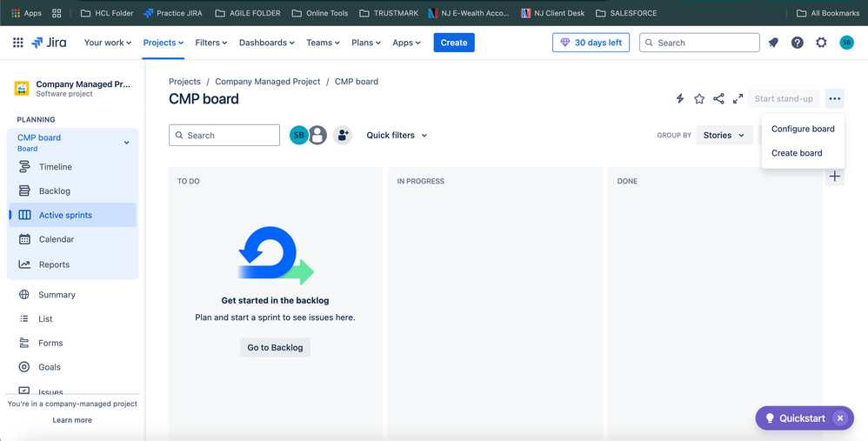Open the TRUSTMARK bookmark folder

[389, 13]
